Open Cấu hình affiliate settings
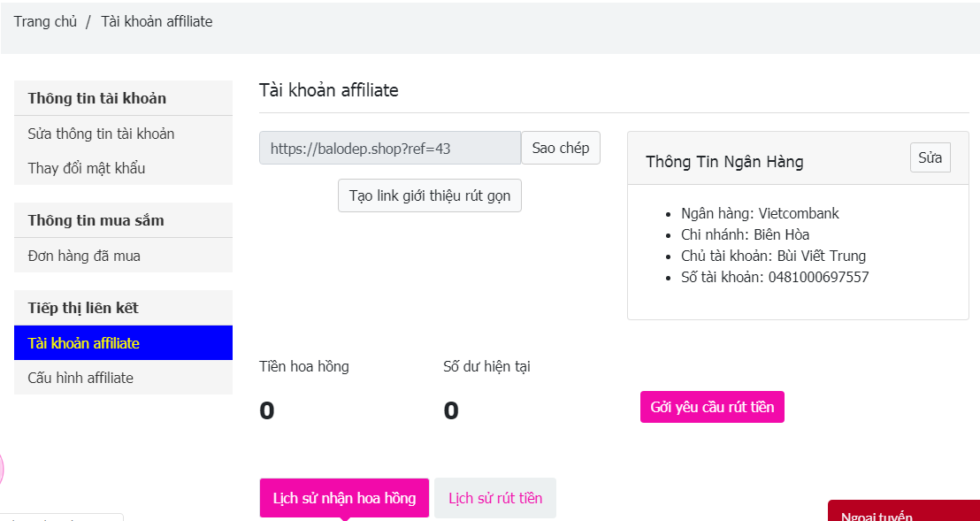Viewport: 980px width, 521px height. click(x=80, y=378)
